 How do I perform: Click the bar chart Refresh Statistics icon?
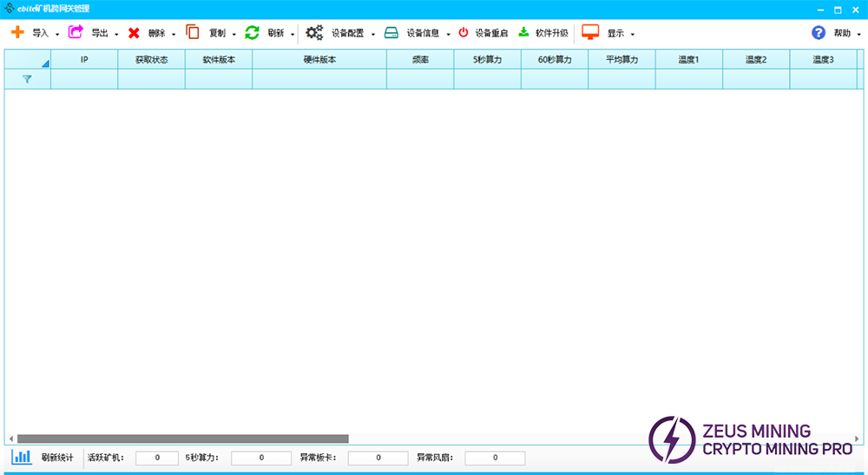22,457
